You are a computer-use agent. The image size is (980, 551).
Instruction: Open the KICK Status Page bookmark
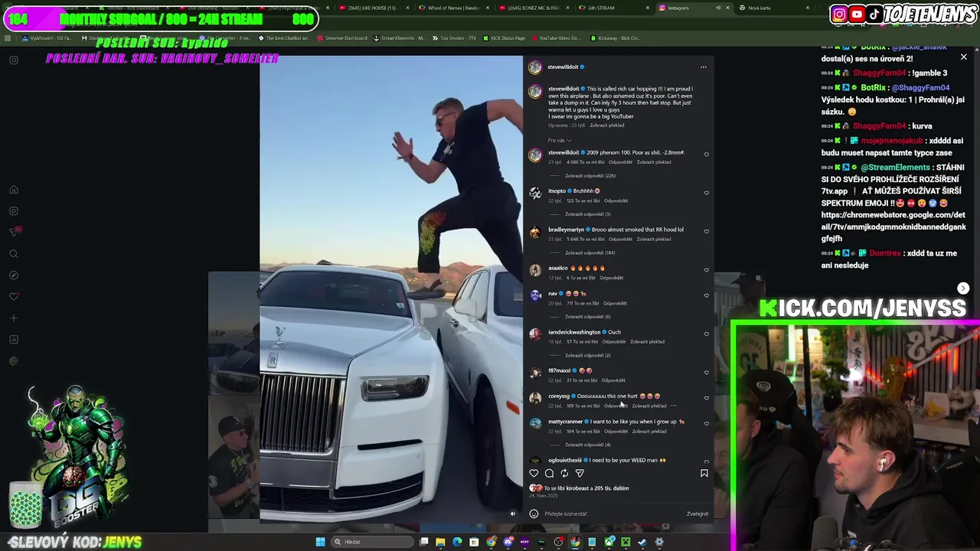click(504, 37)
